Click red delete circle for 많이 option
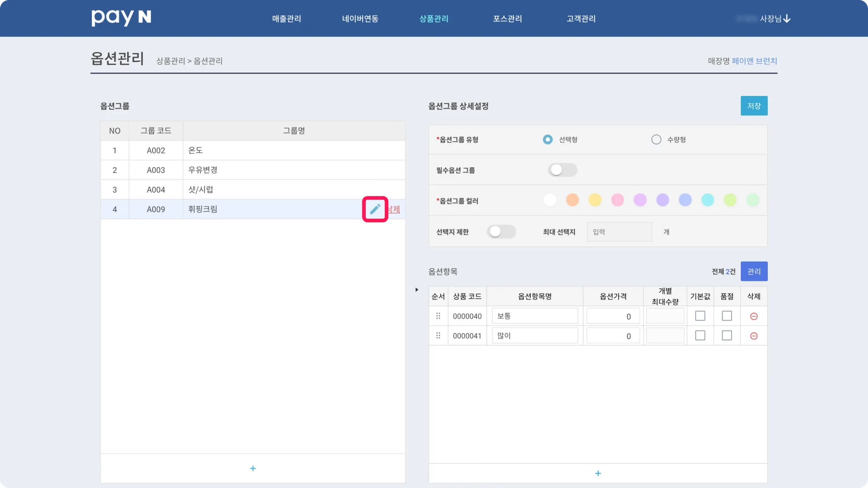 point(754,336)
